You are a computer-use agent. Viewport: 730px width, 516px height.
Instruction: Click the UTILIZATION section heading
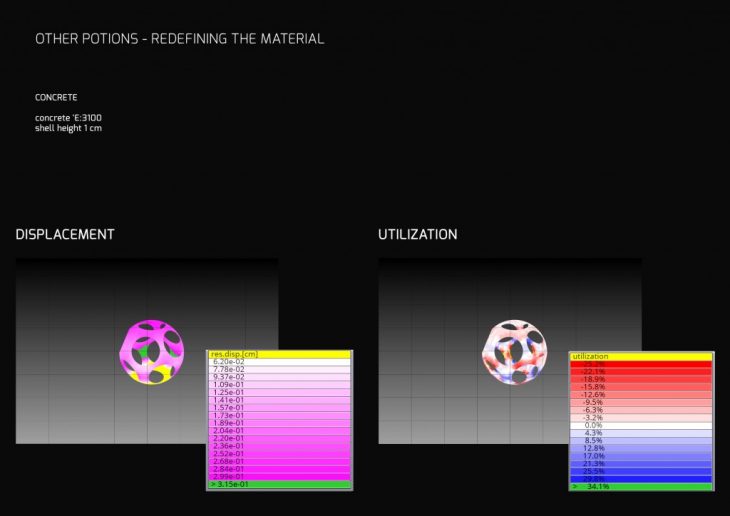[417, 235]
